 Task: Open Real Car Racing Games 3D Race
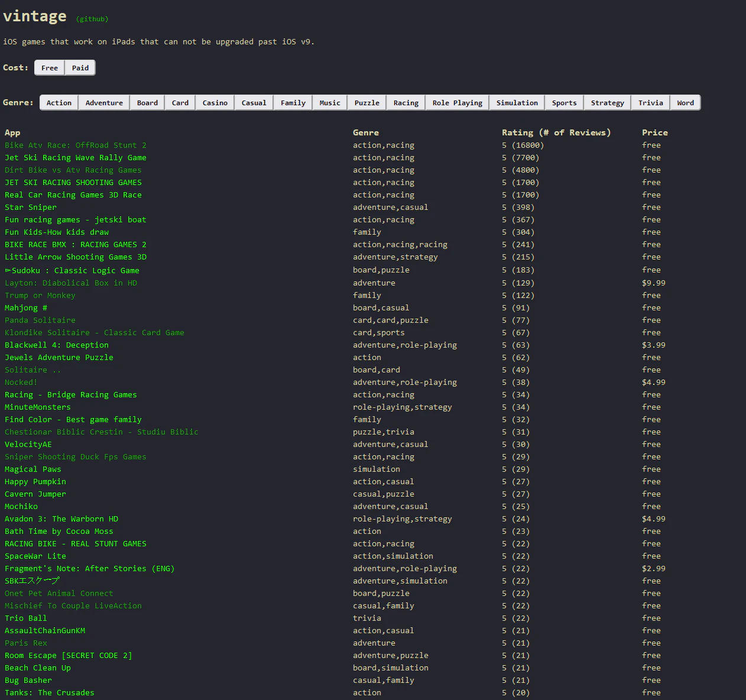coord(73,195)
